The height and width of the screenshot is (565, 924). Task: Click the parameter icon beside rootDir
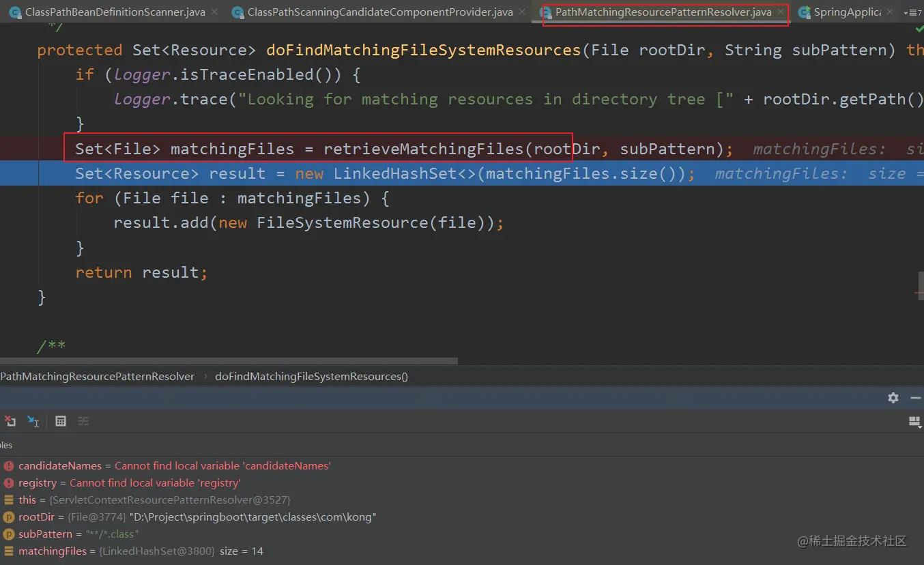[x=8, y=517]
